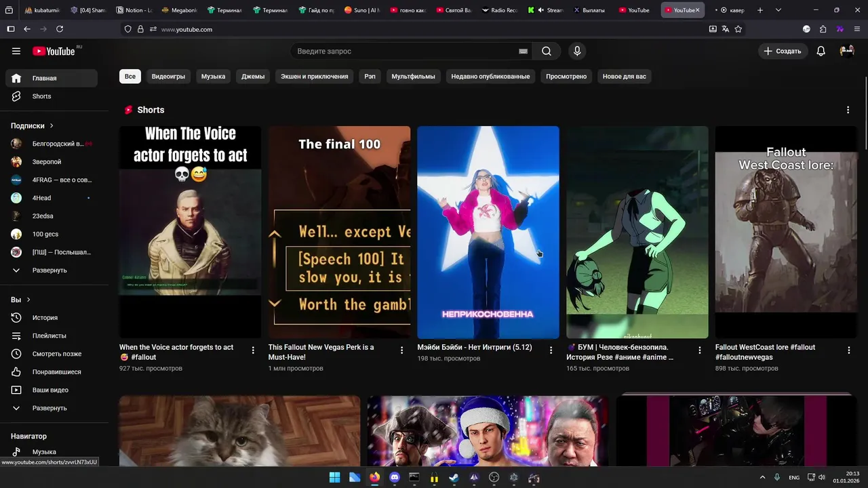This screenshot has width=868, height=488.
Task: Select the Рэп filter chip
Action: [x=370, y=77]
